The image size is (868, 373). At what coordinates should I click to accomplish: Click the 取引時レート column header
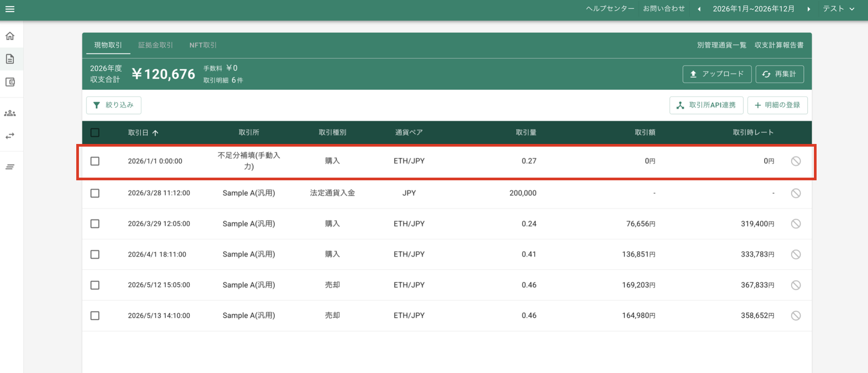pos(753,132)
